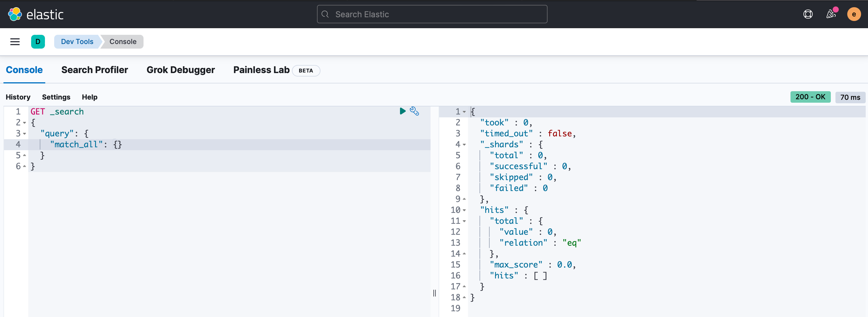Open the Painless Lab tab

pos(261,70)
